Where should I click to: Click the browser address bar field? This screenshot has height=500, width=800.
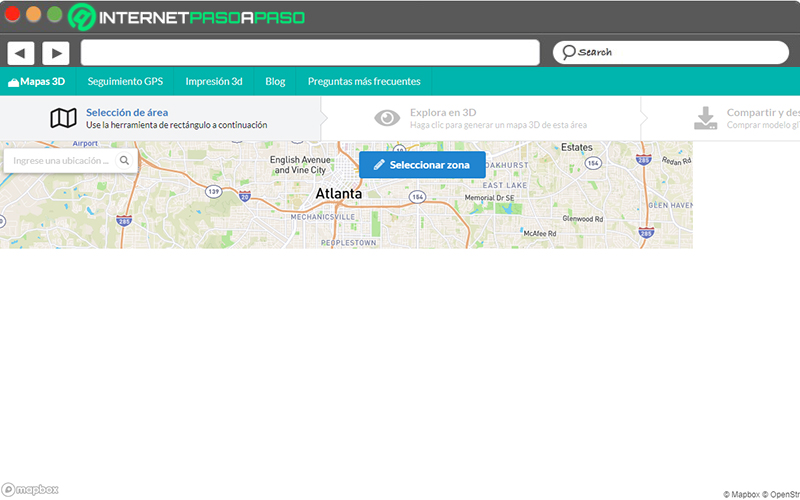(310, 53)
